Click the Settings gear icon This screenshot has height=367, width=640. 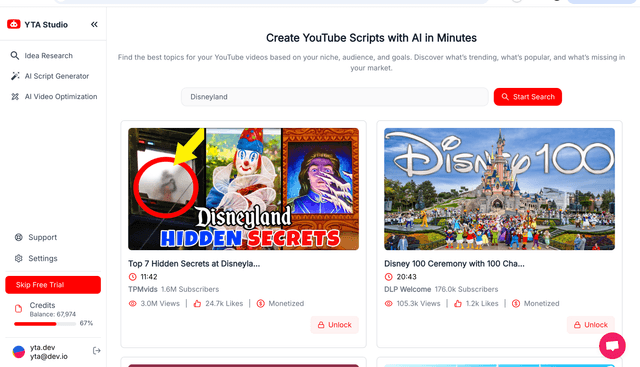pyautogui.click(x=19, y=258)
